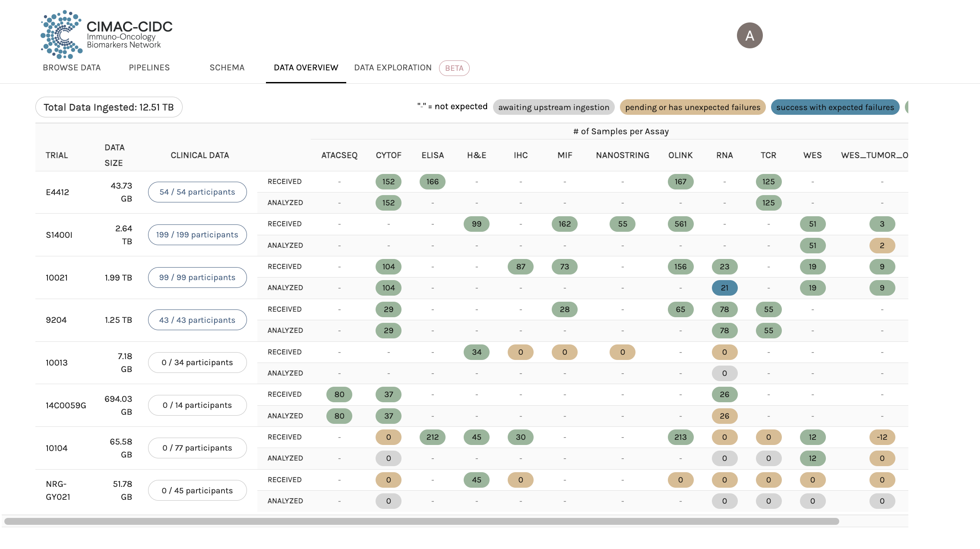Click the blue RNA analyzed 21 chip
The height and width of the screenshot is (549, 980).
click(x=724, y=288)
